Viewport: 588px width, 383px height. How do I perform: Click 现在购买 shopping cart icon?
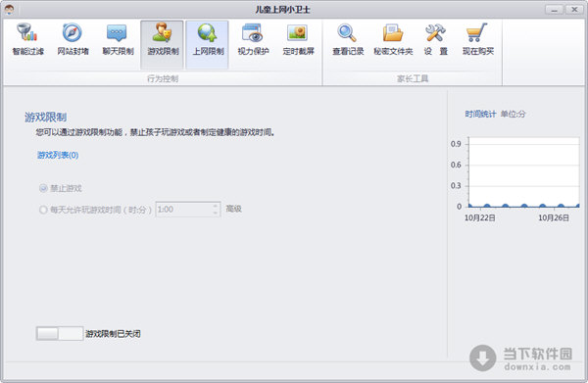(x=478, y=40)
